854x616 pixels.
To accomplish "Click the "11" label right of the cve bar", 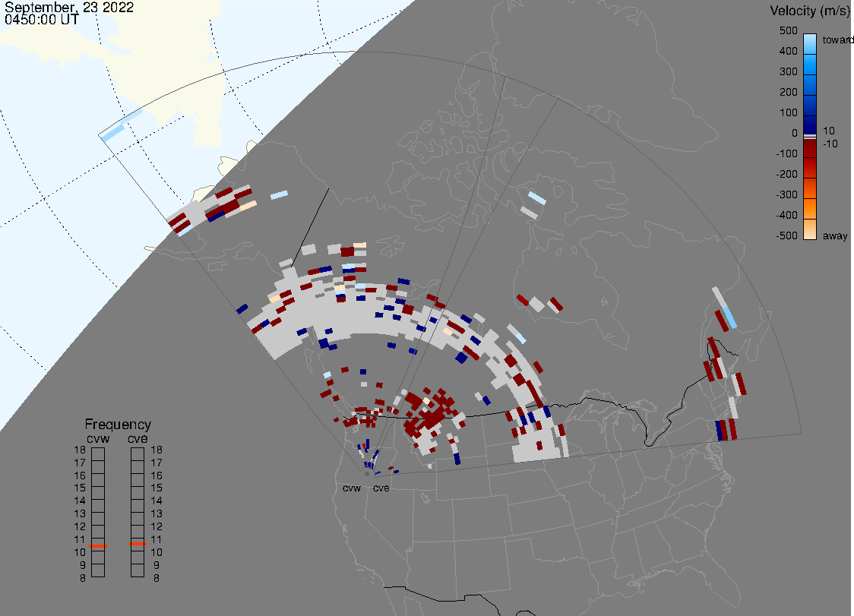I will (x=157, y=540).
